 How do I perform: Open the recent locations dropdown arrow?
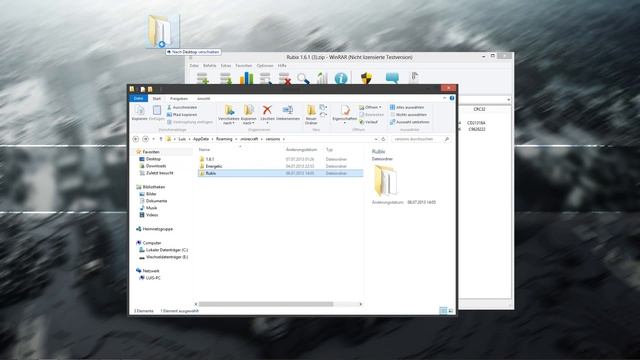click(153, 139)
